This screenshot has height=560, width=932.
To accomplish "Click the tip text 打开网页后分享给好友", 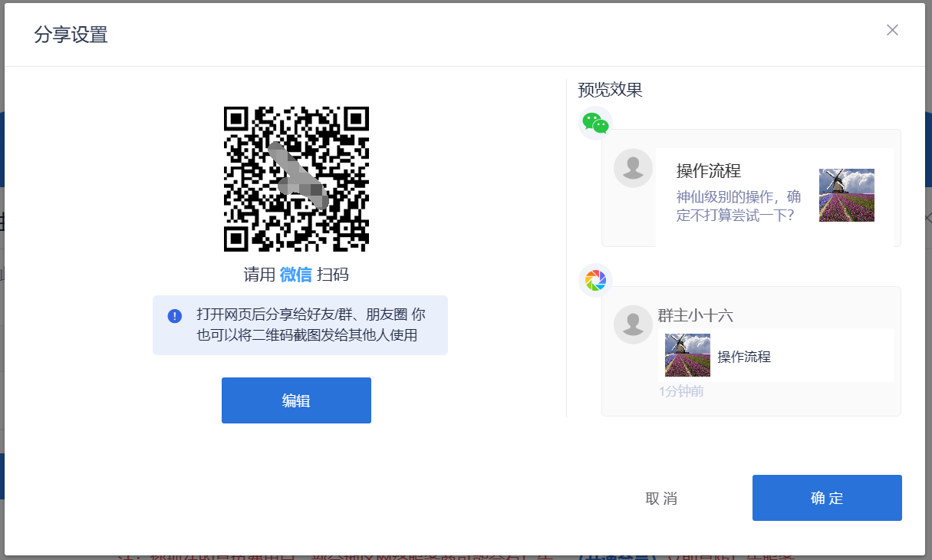I will 311,324.
